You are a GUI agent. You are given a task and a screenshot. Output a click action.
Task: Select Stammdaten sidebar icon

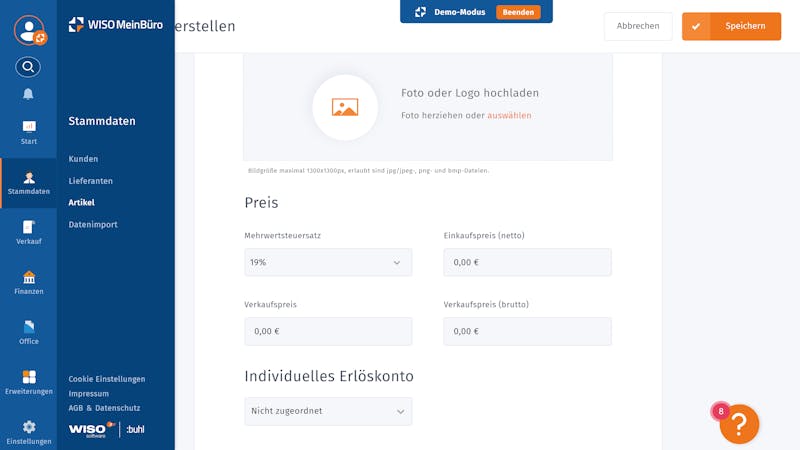tap(29, 183)
